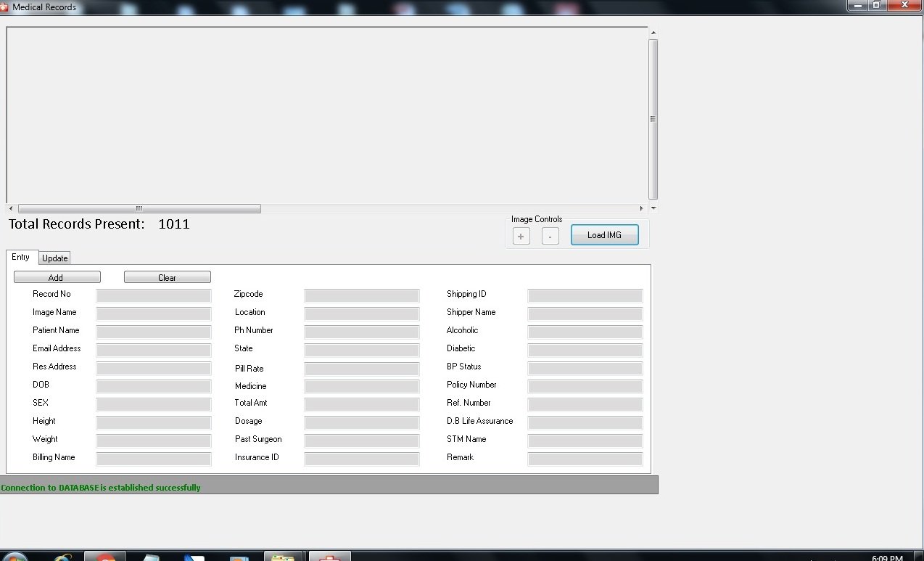Image resolution: width=924 pixels, height=561 pixels.
Task: Click the left arrow of horizontal scrollbar
Action: click(x=11, y=209)
